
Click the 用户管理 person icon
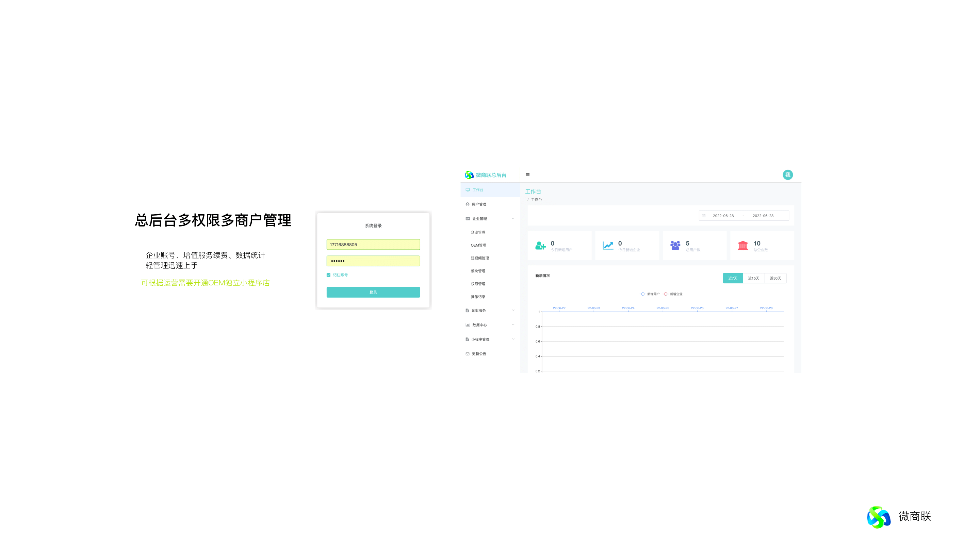pyautogui.click(x=468, y=204)
